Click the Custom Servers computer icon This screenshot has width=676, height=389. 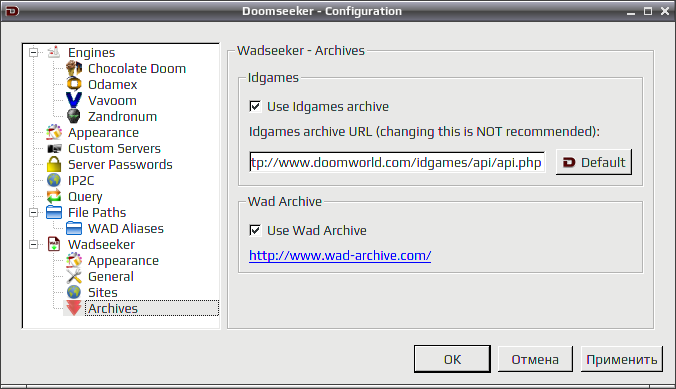(54, 148)
